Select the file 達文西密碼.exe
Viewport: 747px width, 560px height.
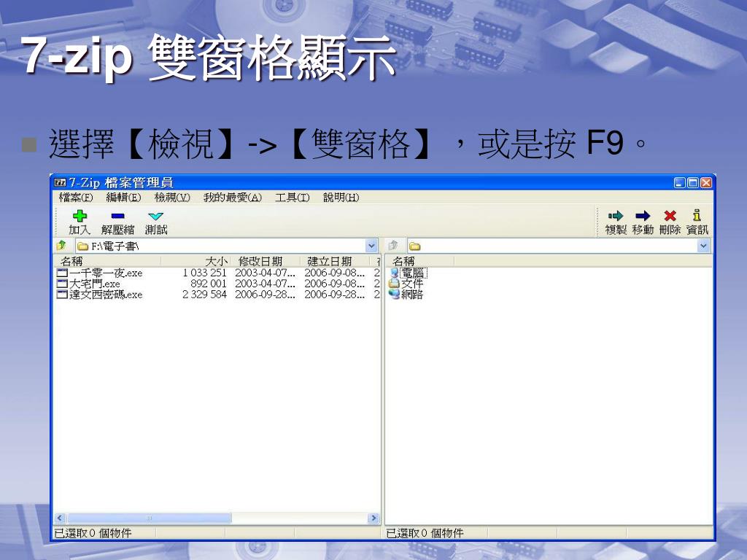click(106, 295)
